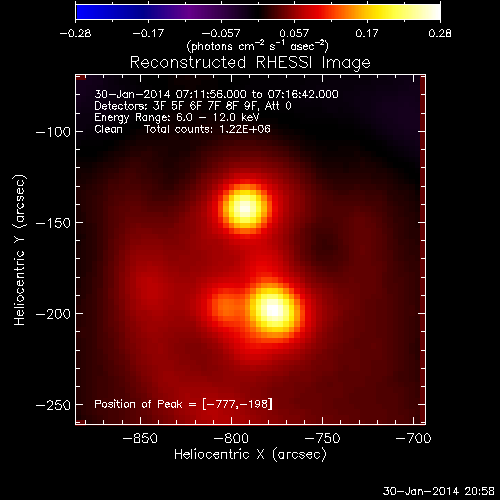Image resolution: width=500 pixels, height=500 pixels.
Task: Click the 0.057 color bar label
Action: (x=294, y=33)
